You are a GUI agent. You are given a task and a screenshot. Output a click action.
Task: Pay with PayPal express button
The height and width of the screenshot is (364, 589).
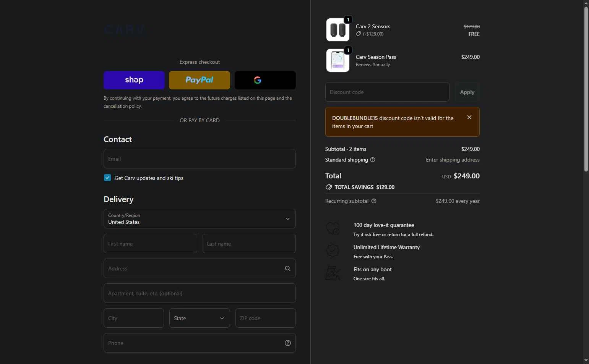click(200, 80)
